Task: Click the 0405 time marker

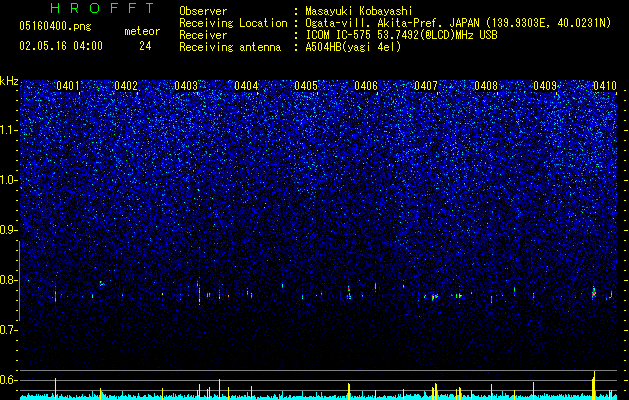Action: [306, 85]
